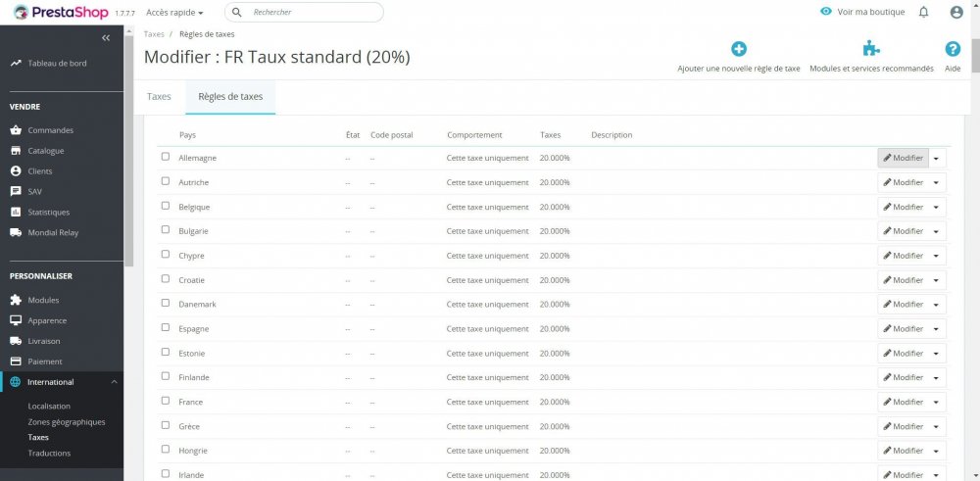980x481 pixels.
Task: Tick the Belgique row checkbox
Action: coord(165,206)
